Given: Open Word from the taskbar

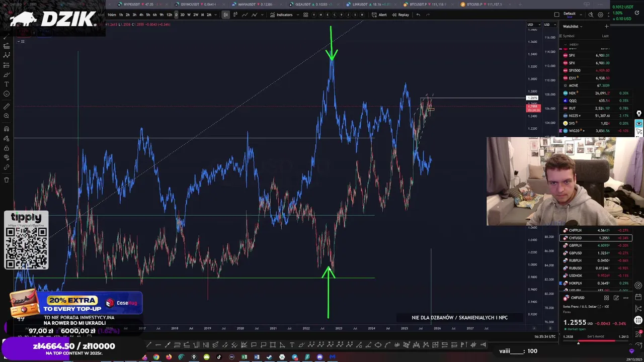Looking at the screenshot, I should [257, 357].
